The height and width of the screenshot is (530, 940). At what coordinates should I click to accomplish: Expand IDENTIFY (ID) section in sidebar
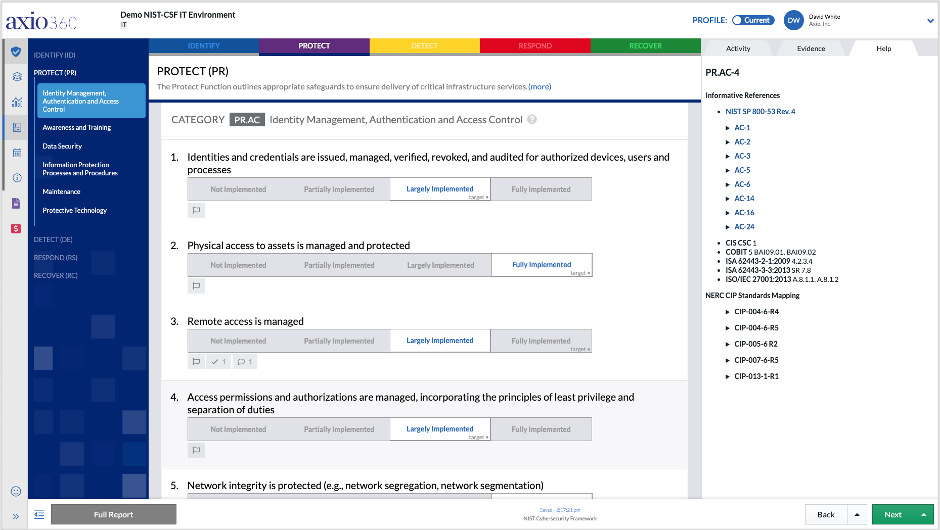(x=55, y=55)
